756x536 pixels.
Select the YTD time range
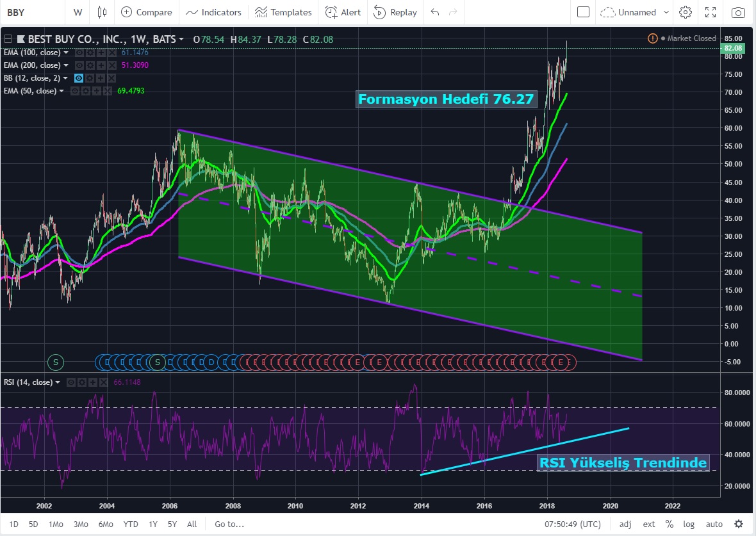click(131, 524)
